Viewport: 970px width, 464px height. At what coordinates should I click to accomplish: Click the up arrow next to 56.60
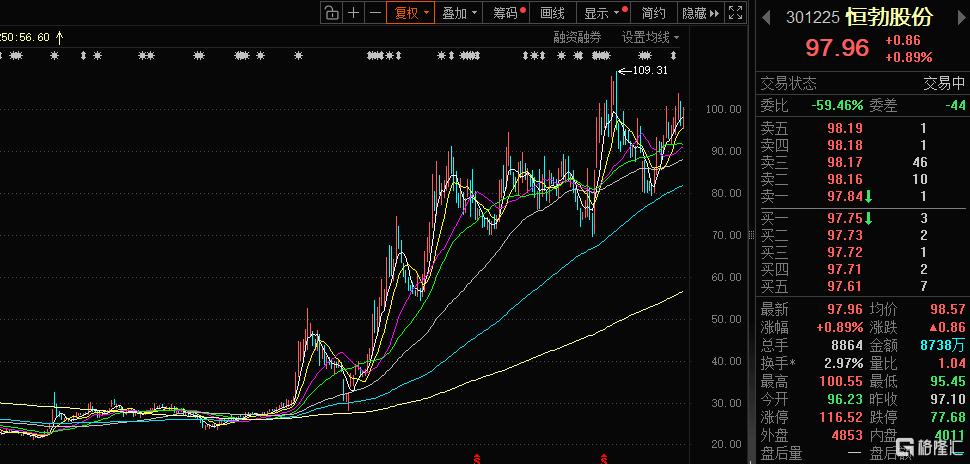(x=59, y=37)
